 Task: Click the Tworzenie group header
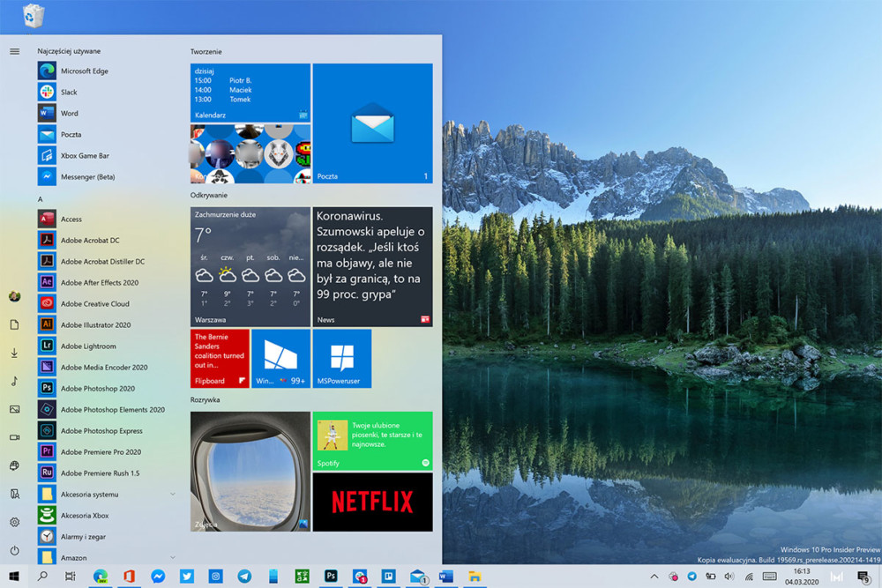point(206,52)
